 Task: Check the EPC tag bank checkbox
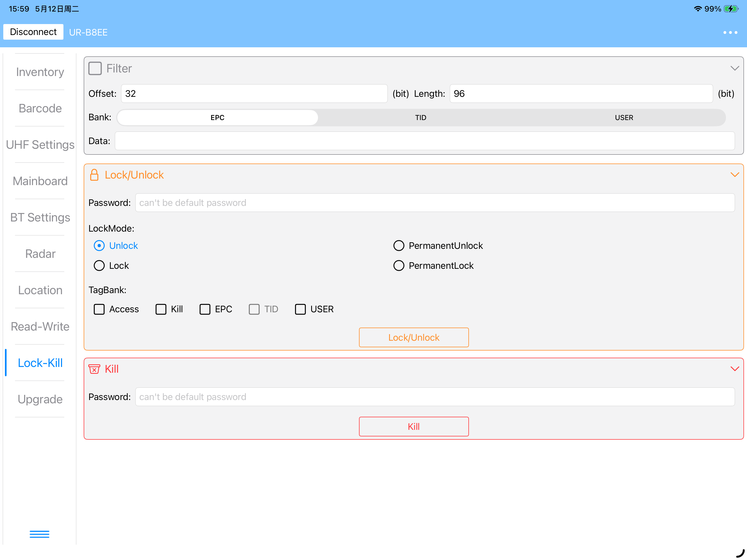pos(205,309)
